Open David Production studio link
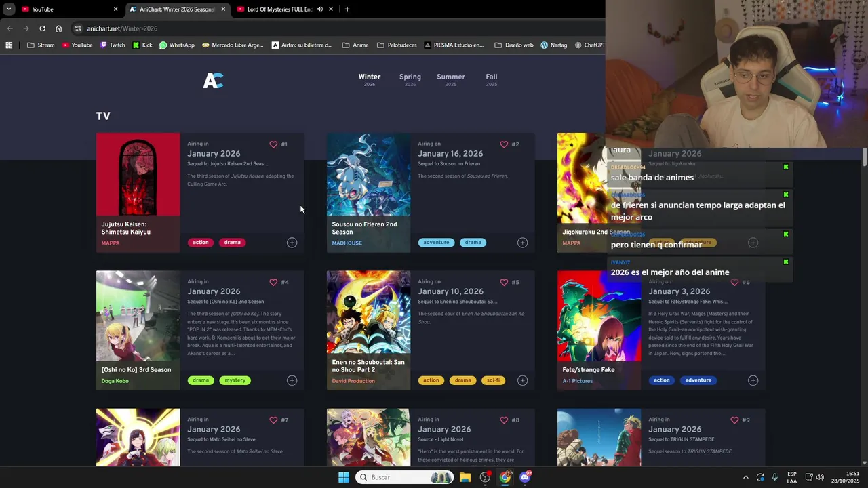 pyautogui.click(x=353, y=381)
